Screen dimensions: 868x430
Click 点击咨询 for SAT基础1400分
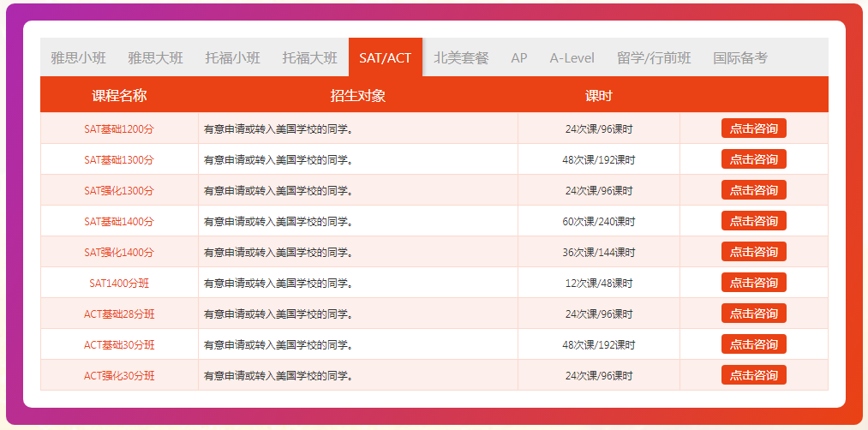(753, 221)
